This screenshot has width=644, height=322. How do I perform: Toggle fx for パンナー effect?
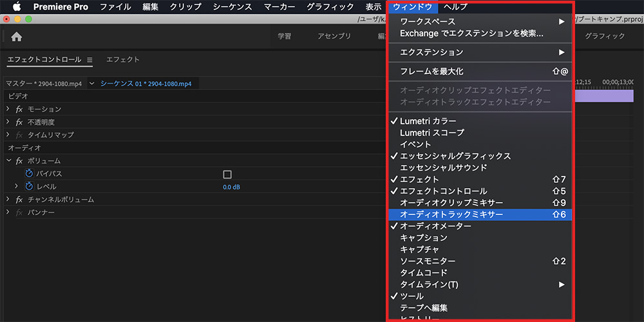tap(19, 213)
